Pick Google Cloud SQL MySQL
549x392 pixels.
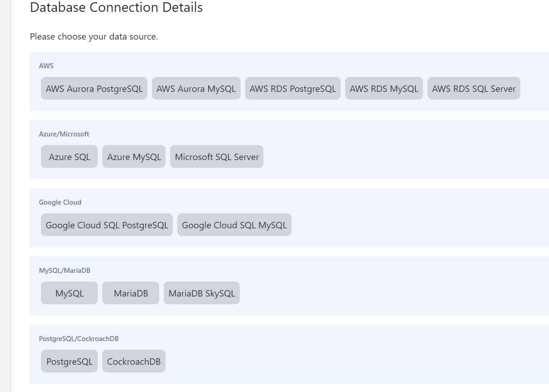click(234, 225)
